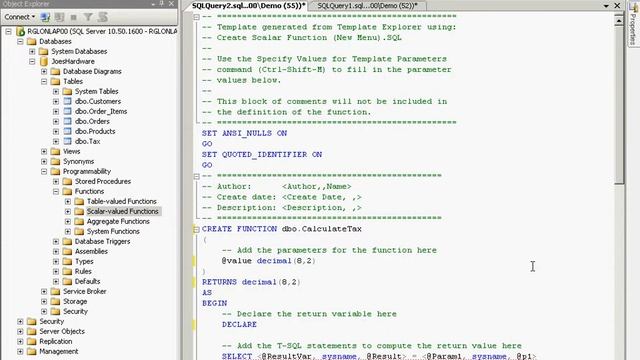Click the Databases folder icon
This screenshot has height=360, width=640.
(31, 42)
